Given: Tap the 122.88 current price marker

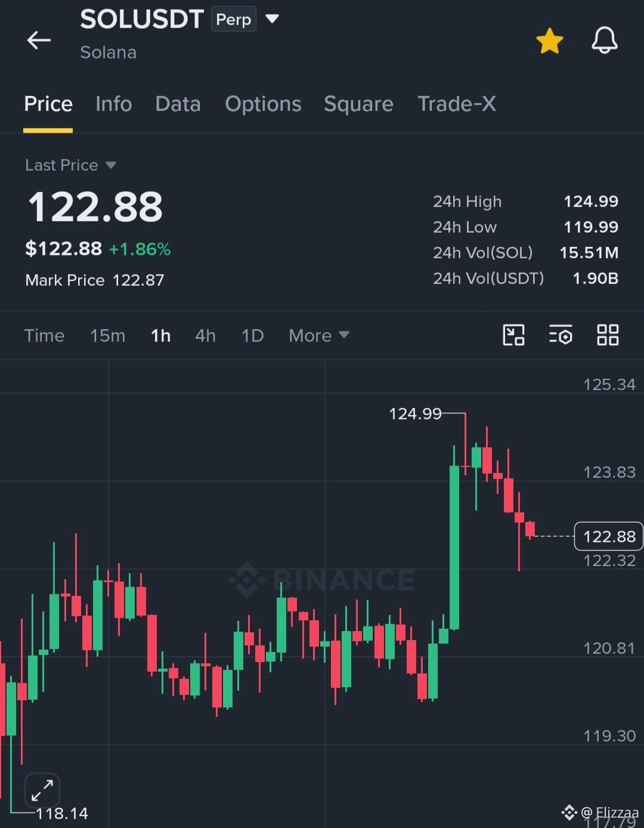Looking at the screenshot, I should click(x=608, y=536).
